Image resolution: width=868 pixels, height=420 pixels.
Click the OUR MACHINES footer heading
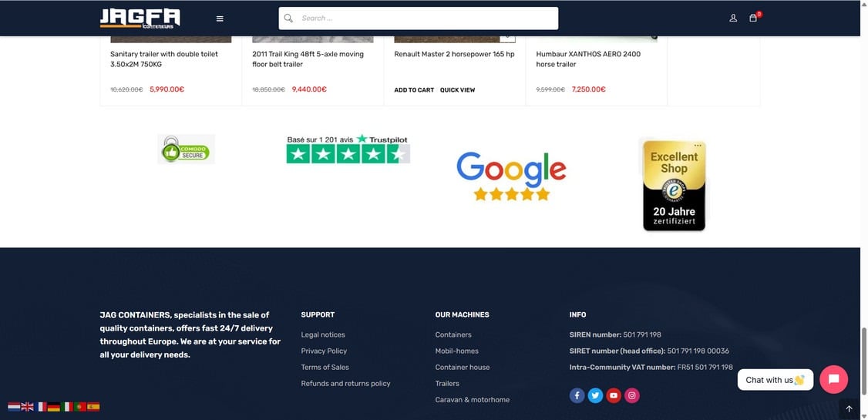[x=463, y=314]
